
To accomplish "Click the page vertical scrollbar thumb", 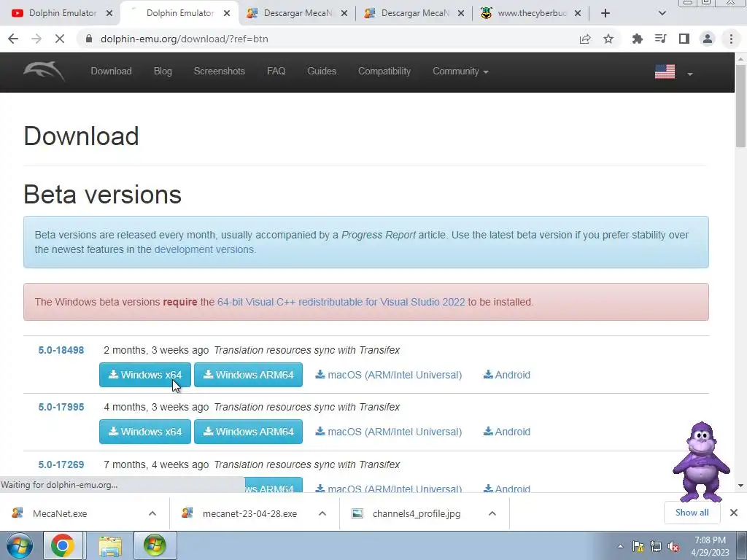I will 740,105.
